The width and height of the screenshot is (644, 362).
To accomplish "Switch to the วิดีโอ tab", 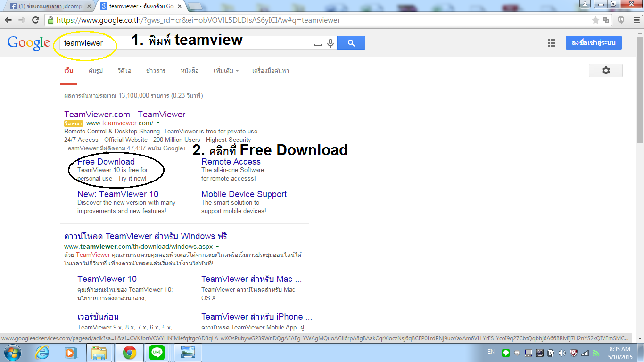I will (x=124, y=71).
